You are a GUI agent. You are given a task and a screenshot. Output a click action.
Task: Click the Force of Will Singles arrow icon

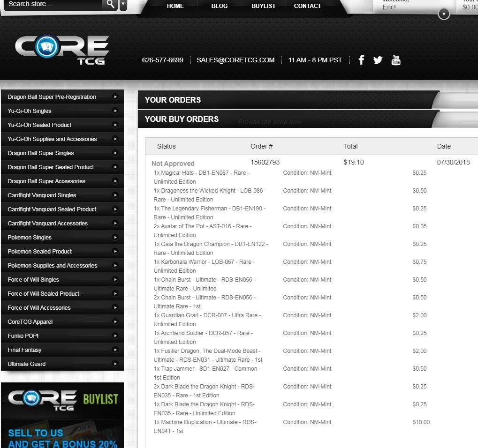click(115, 280)
